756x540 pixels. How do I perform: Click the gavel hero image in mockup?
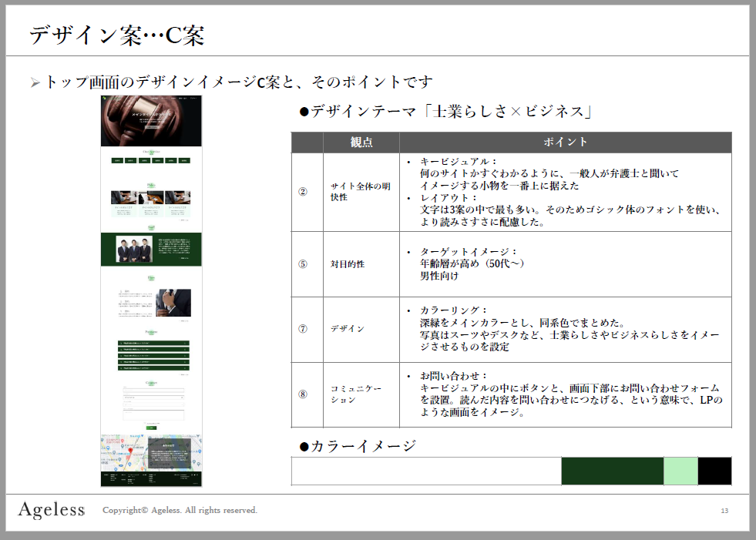pyautogui.click(x=151, y=122)
